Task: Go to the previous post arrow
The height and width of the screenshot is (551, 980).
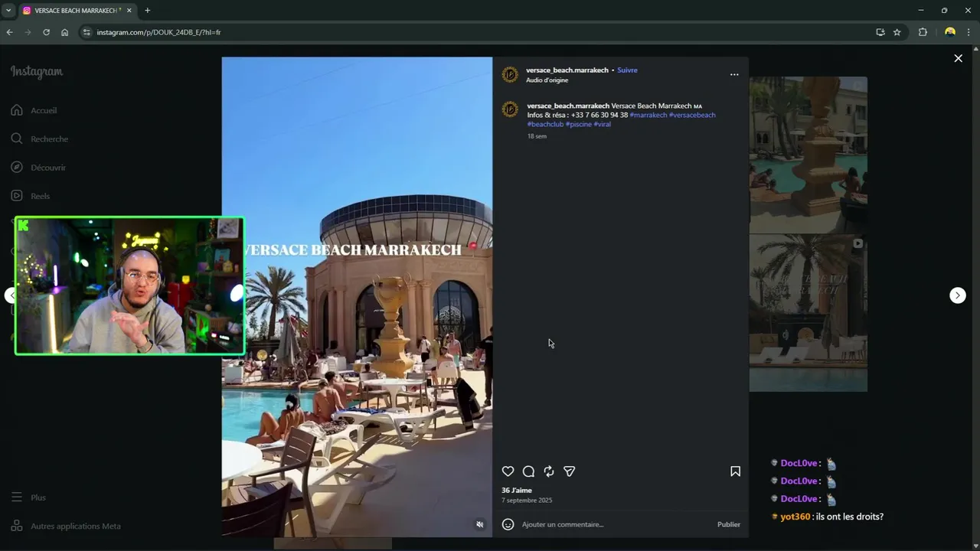Action: (11, 295)
